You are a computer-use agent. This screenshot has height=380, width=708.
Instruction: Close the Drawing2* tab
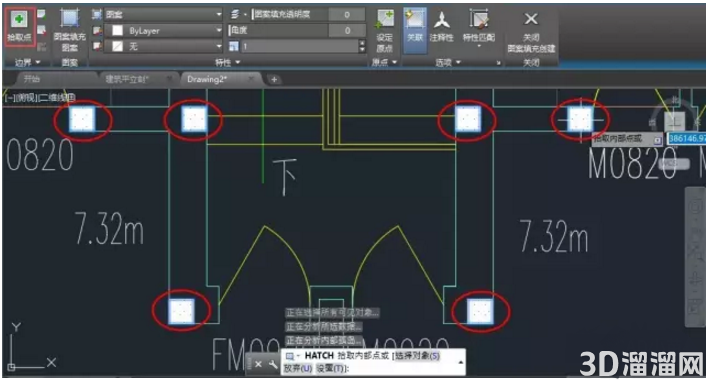[251, 79]
